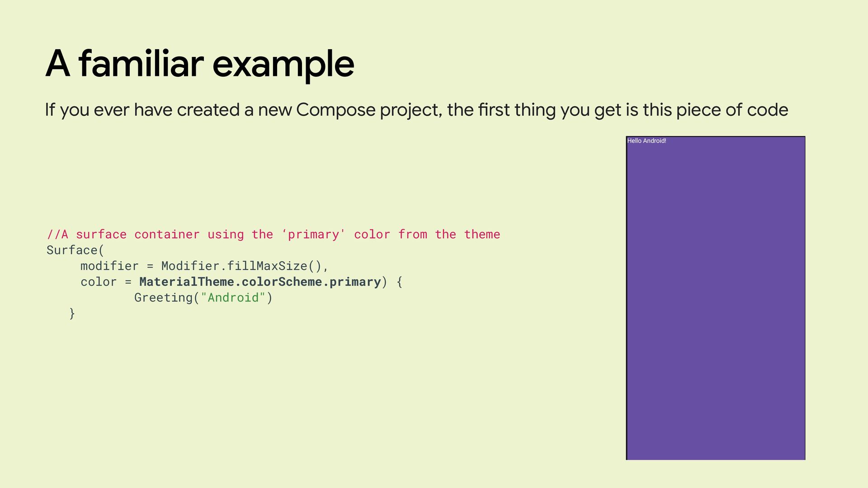Click the green "Android" string literal
Viewport: 868px width, 488px height.
click(233, 298)
